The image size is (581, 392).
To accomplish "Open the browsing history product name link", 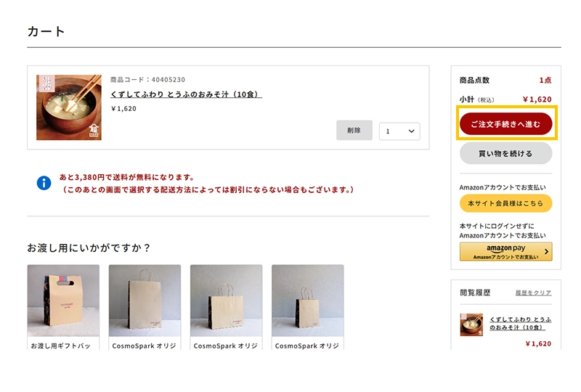I will click(520, 324).
